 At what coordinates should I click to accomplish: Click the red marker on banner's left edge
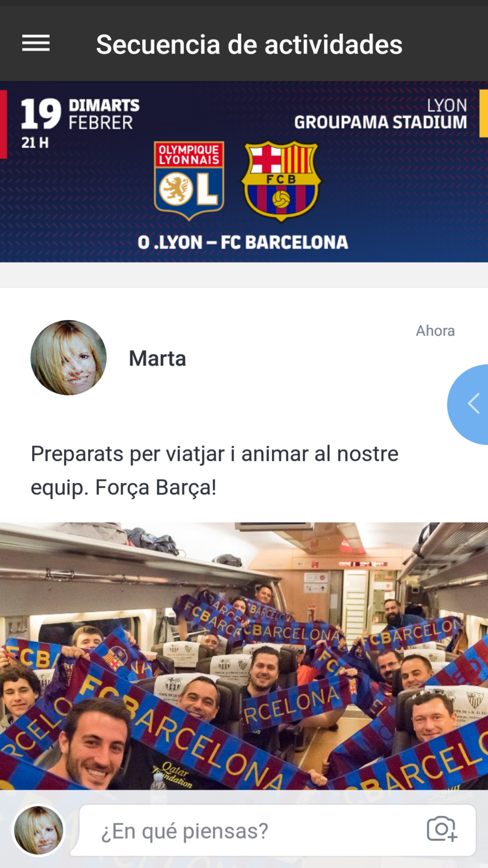pos(3,124)
